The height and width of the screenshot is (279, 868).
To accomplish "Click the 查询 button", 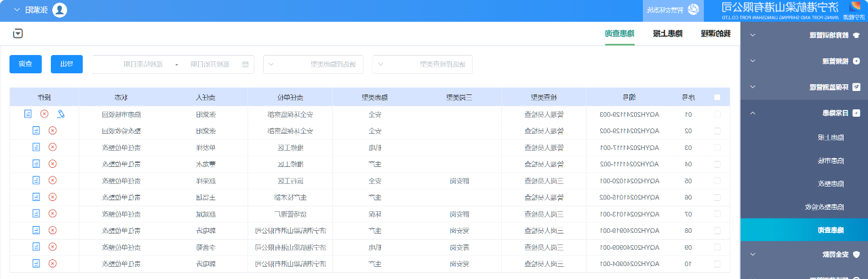I will pyautogui.click(x=26, y=64).
